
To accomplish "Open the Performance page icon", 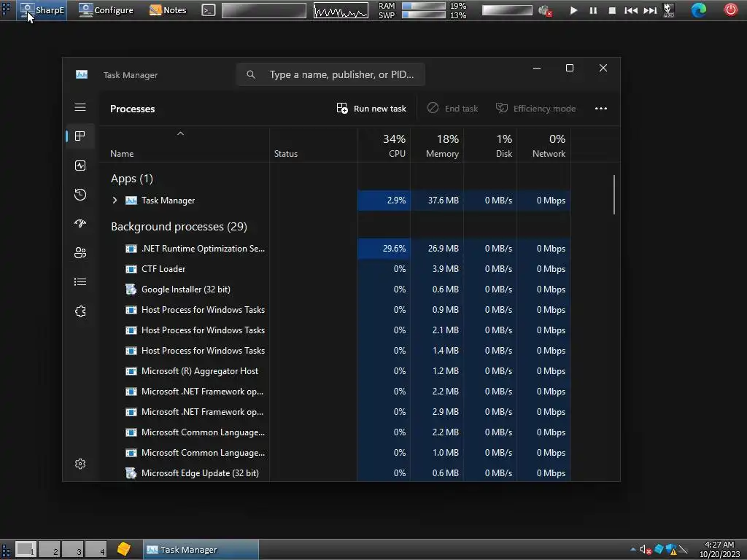I will coord(80,166).
